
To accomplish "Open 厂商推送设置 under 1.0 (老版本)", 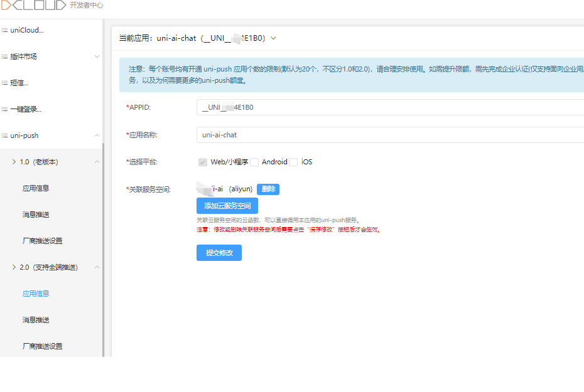I will (x=43, y=241).
